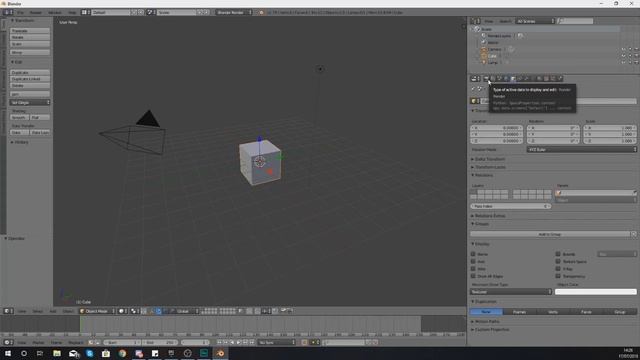Open the Object Constraints properties tab icon

coord(520,78)
